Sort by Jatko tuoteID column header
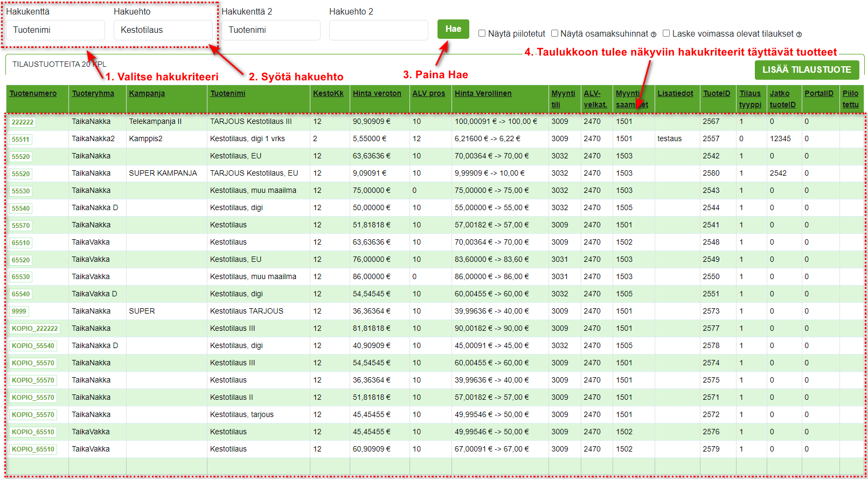Viewport: 868px width, 479px height. pos(782,99)
